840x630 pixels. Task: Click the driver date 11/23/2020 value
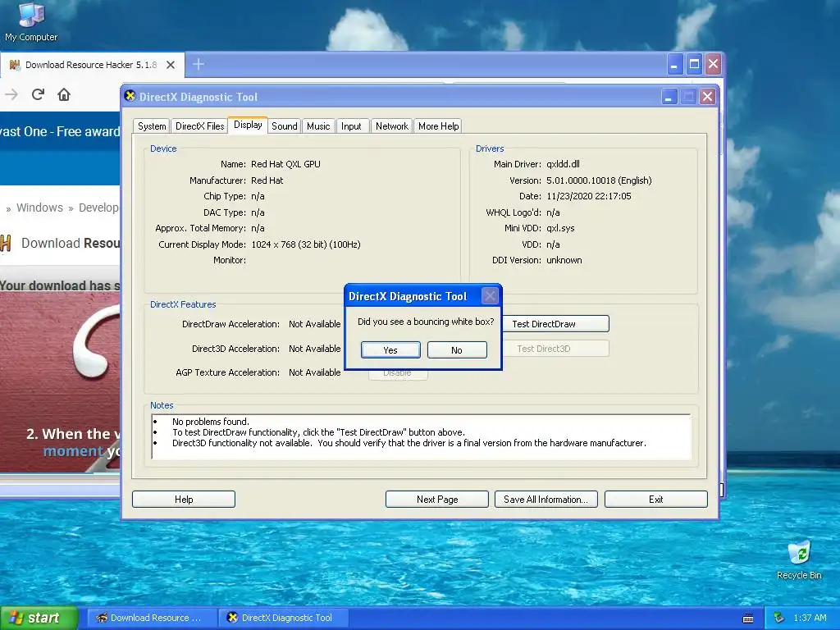pyautogui.click(x=589, y=197)
